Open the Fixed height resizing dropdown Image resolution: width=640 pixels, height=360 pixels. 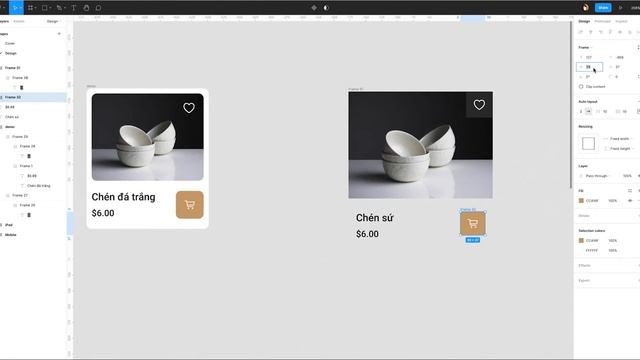619,149
